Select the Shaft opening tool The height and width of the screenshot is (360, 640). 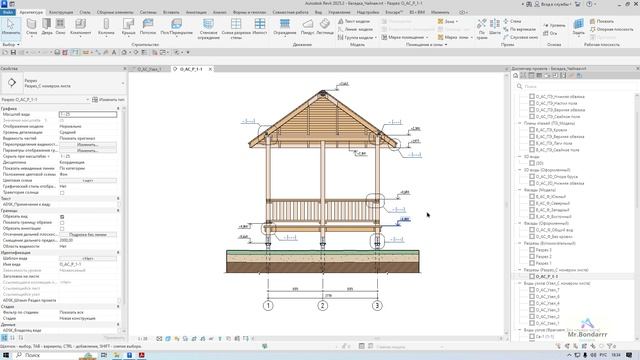coord(495,27)
